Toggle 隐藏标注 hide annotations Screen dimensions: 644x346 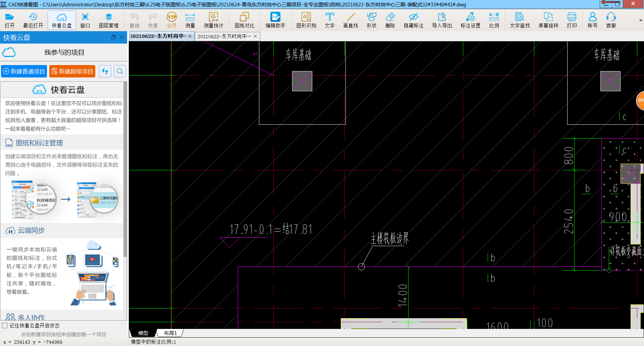414,20
